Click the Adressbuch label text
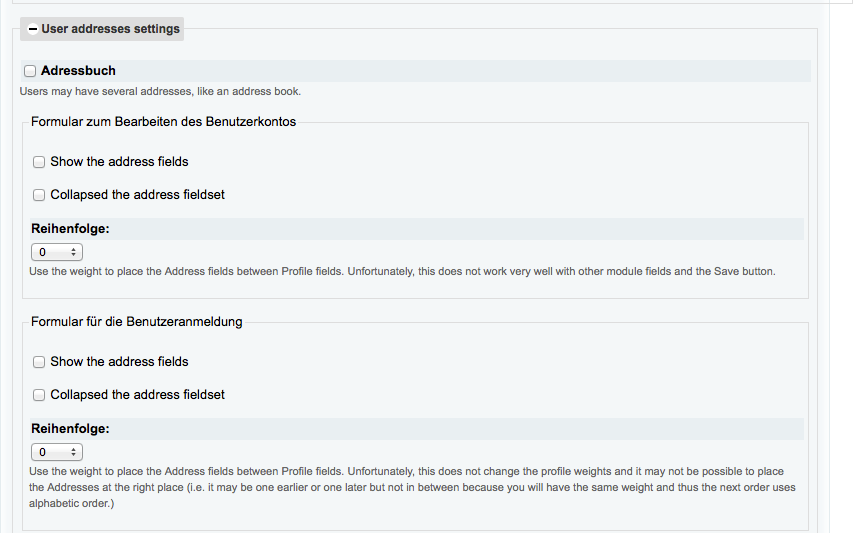The width and height of the screenshot is (853, 533). [78, 71]
